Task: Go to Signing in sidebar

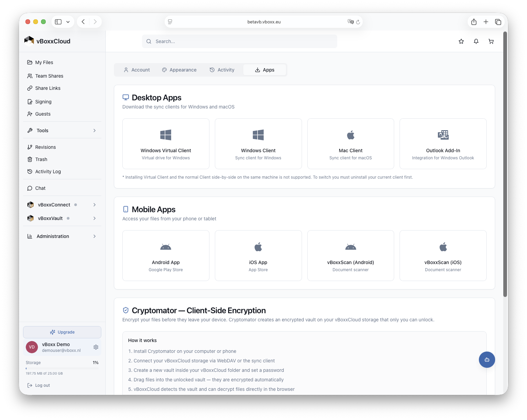Action: coord(62,102)
